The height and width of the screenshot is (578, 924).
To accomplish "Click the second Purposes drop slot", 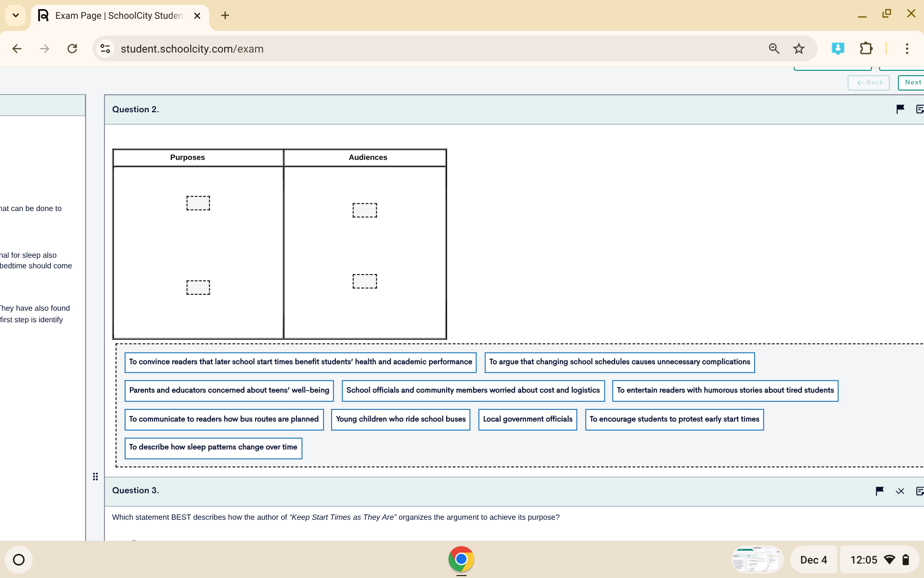I will pos(198,288).
